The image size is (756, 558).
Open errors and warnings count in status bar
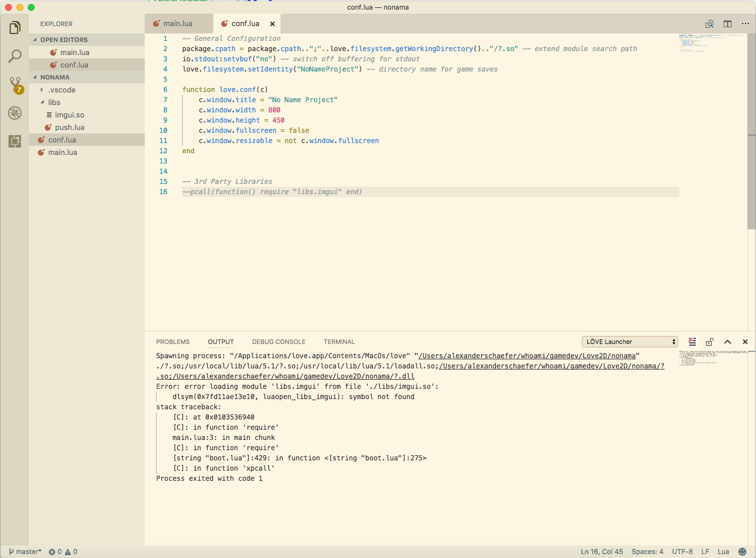pos(63,552)
